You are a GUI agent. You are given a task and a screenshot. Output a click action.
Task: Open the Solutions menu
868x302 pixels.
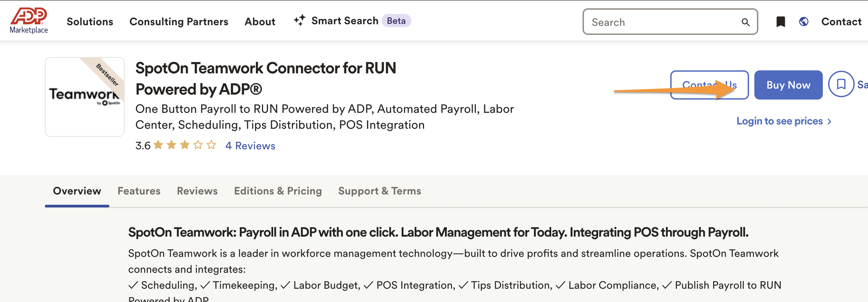tap(90, 22)
